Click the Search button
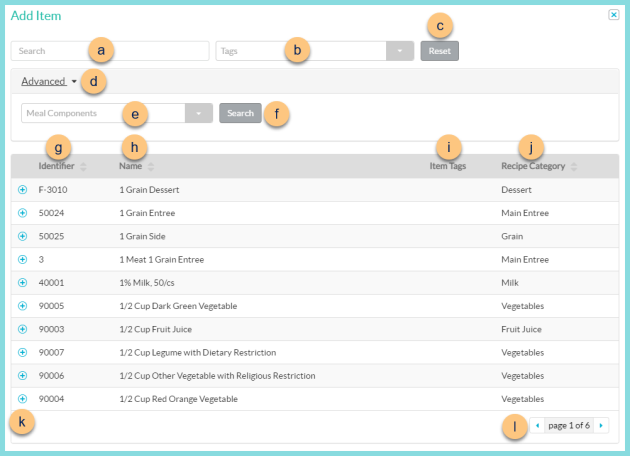 240,113
